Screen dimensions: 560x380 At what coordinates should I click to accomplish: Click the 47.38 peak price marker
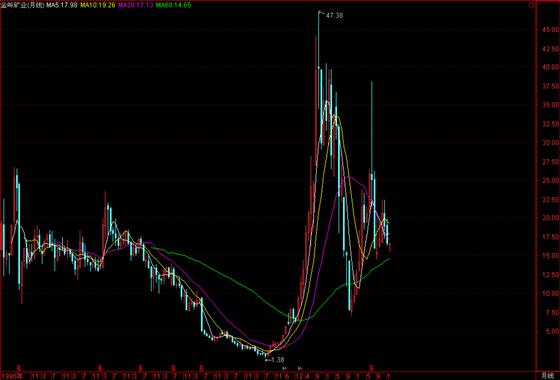tap(334, 16)
